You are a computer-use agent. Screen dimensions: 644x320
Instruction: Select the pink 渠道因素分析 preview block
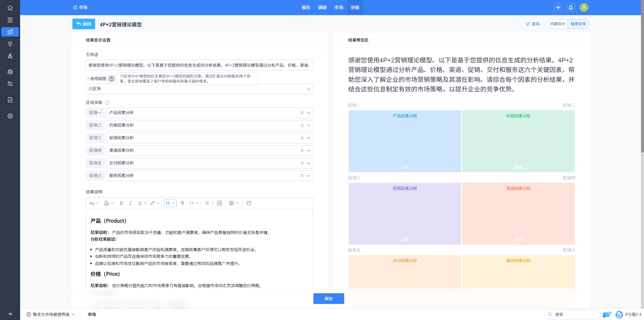pyautogui.click(x=518, y=214)
